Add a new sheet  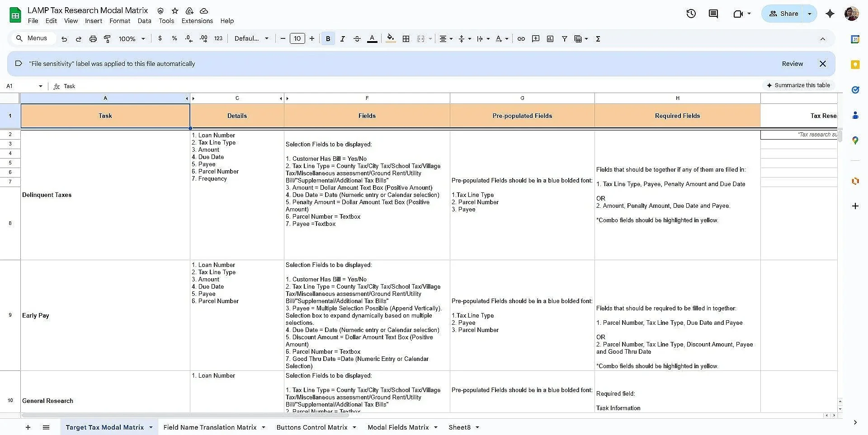[x=28, y=427]
